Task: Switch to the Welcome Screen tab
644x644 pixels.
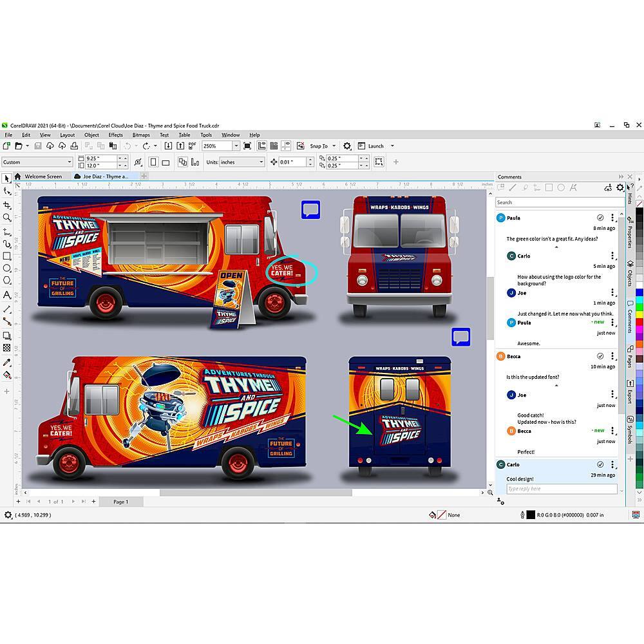Action: point(43,176)
